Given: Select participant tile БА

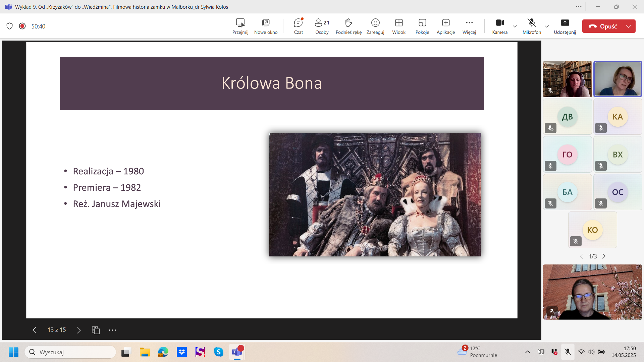Looking at the screenshot, I should coord(568,192).
